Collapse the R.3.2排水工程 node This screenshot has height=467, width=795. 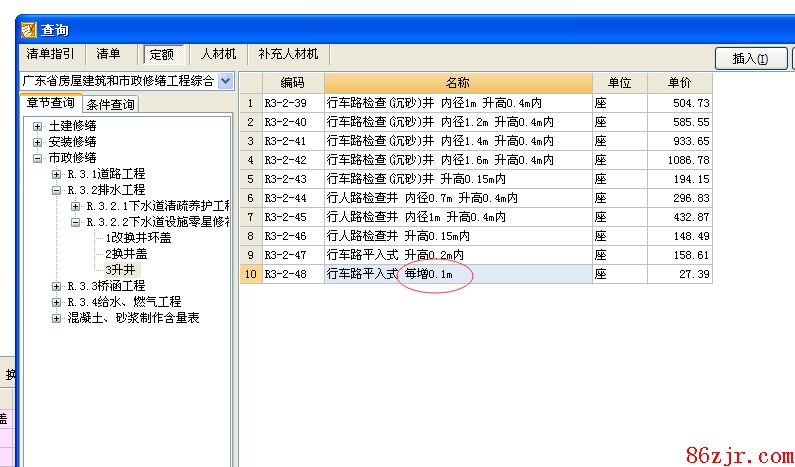pos(57,190)
